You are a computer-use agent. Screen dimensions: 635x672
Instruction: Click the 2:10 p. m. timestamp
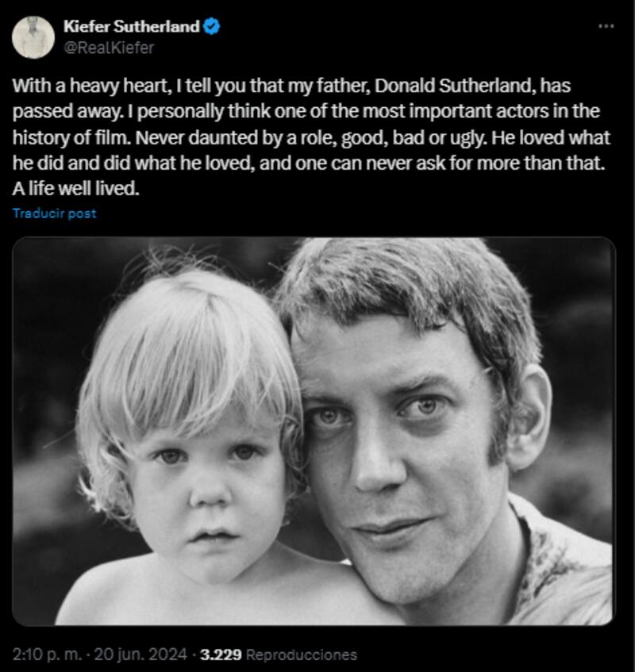tap(48, 655)
